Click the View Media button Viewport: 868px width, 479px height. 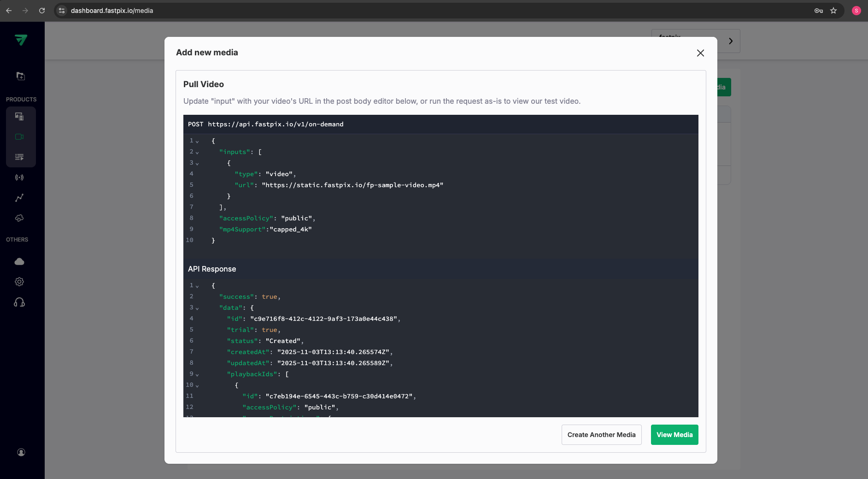[674, 435]
